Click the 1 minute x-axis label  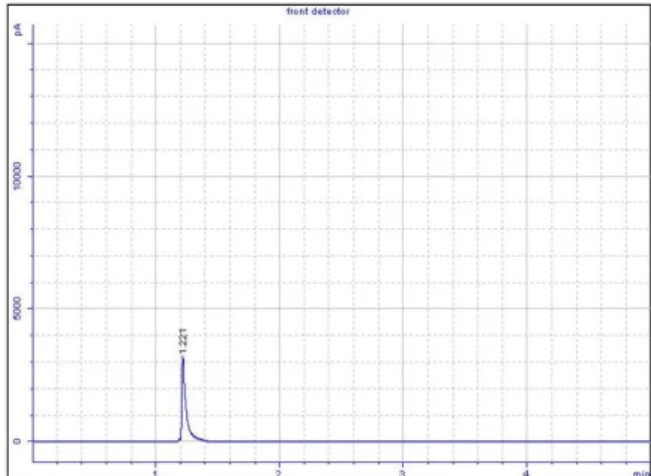[155, 473]
